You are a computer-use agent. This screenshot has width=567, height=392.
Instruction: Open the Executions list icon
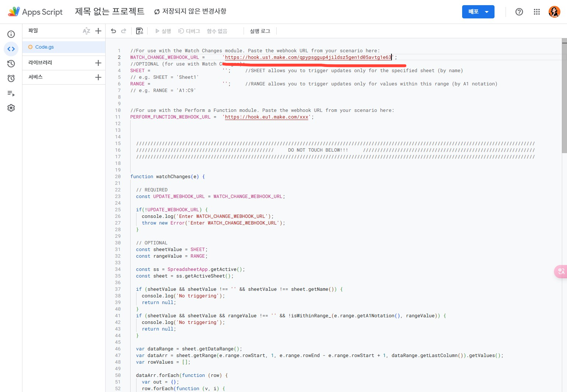(11, 93)
